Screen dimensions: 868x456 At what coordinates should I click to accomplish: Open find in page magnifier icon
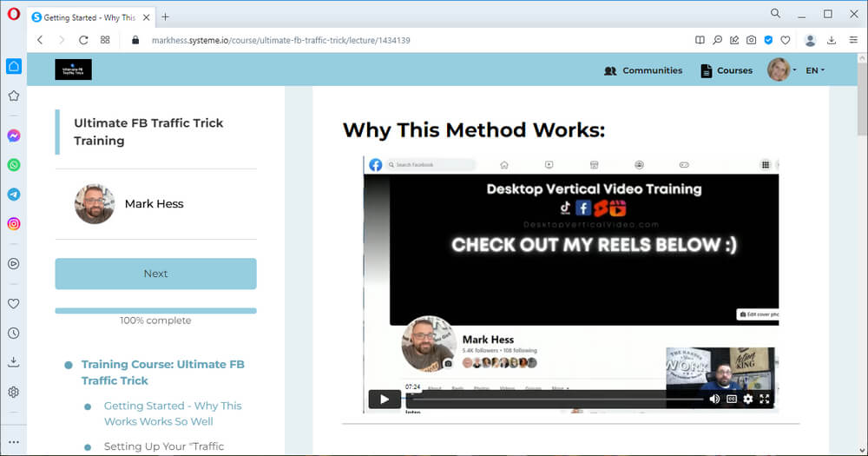[717, 40]
